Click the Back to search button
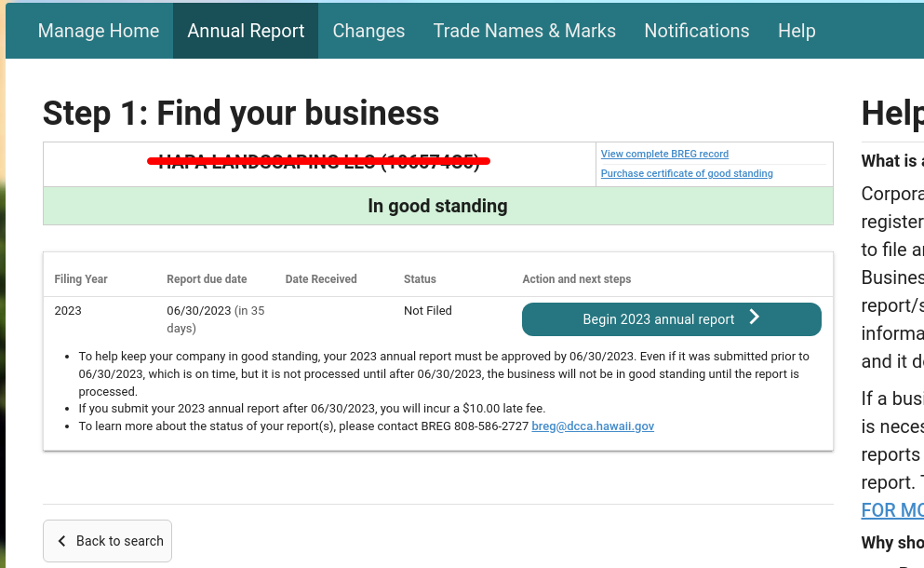Viewport: 924px width, 568px height. click(x=107, y=541)
